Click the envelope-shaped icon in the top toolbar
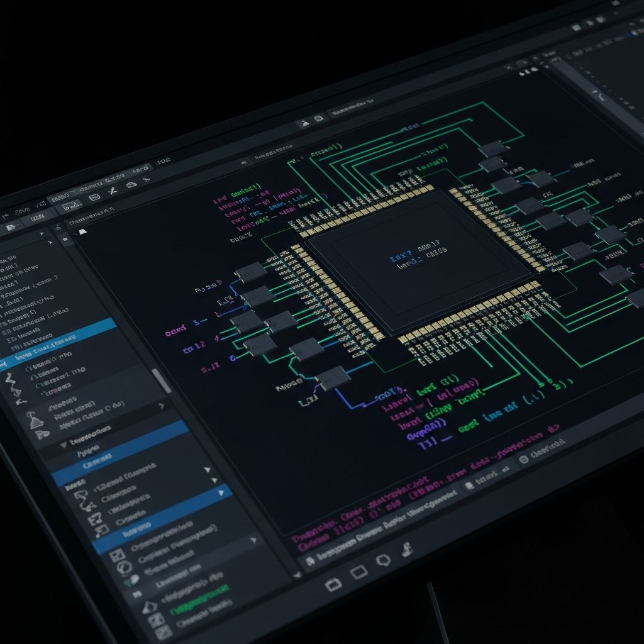The image size is (644, 644). click(x=95, y=197)
